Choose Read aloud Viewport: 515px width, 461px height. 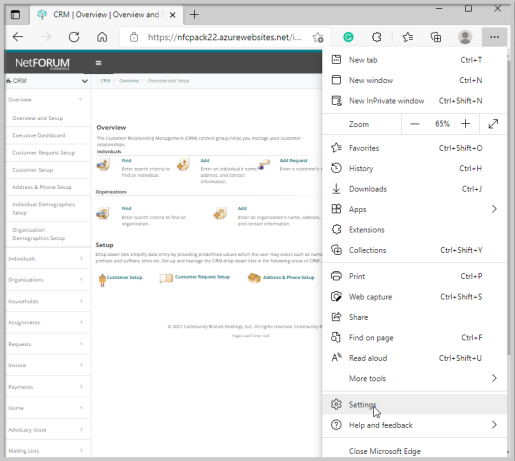tap(414, 358)
